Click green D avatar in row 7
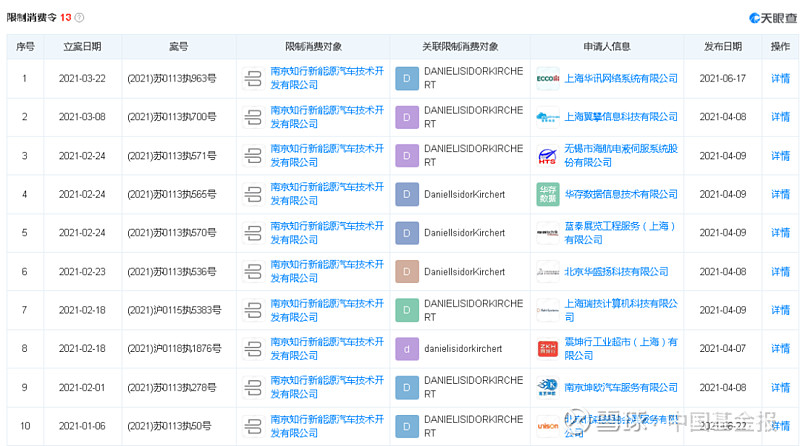Viewport: 800px width, 446px height. (x=407, y=310)
